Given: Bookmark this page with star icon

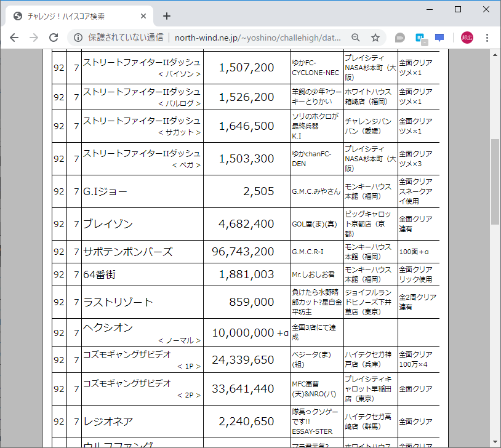Looking at the screenshot, I should click(x=375, y=38).
